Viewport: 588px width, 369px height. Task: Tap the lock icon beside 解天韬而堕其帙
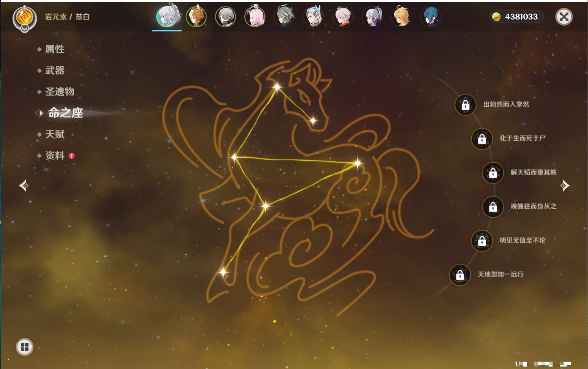(x=493, y=173)
